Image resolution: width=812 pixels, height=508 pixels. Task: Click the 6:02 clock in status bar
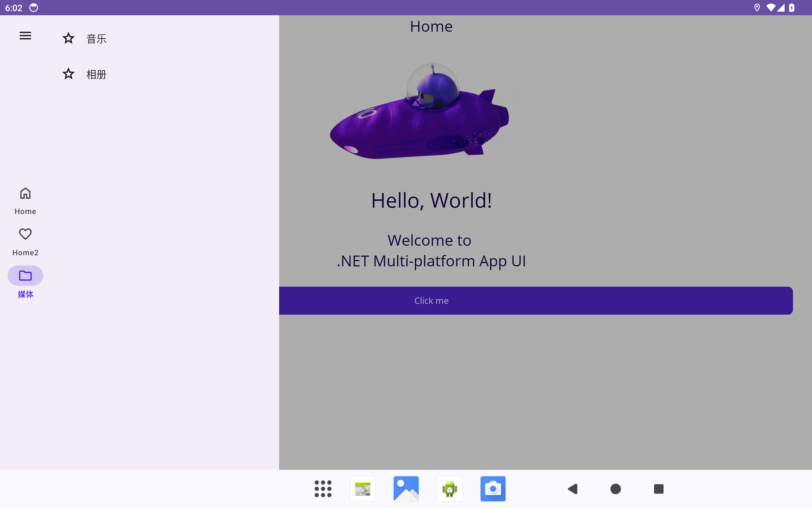click(14, 8)
